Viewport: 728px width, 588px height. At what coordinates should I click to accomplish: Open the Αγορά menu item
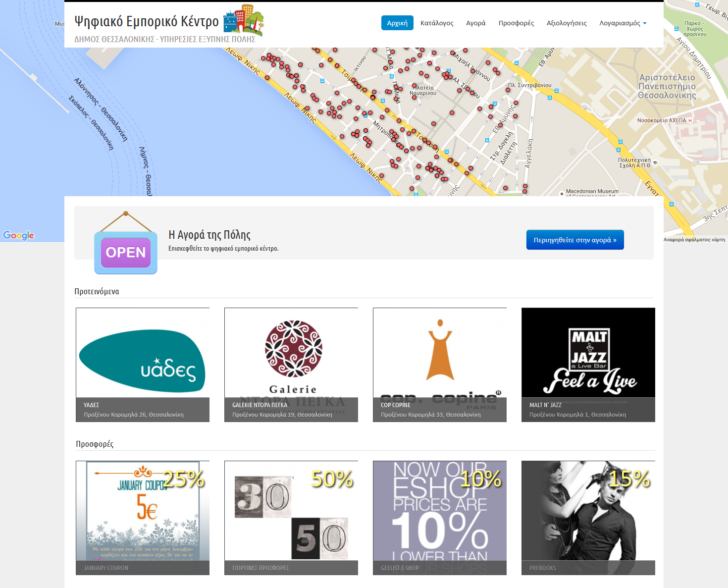(x=476, y=23)
